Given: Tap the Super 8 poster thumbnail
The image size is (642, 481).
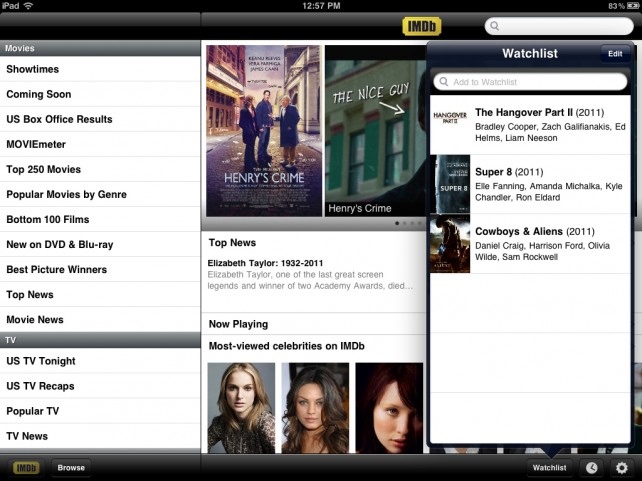Looking at the screenshot, I should point(450,184).
